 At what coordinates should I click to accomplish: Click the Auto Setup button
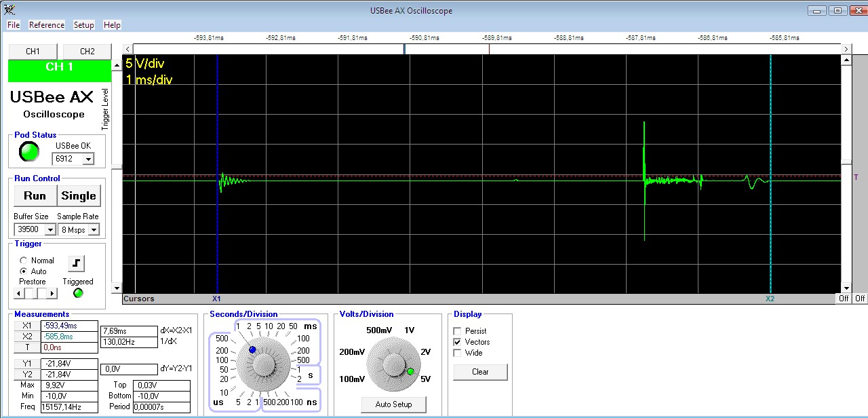393,404
